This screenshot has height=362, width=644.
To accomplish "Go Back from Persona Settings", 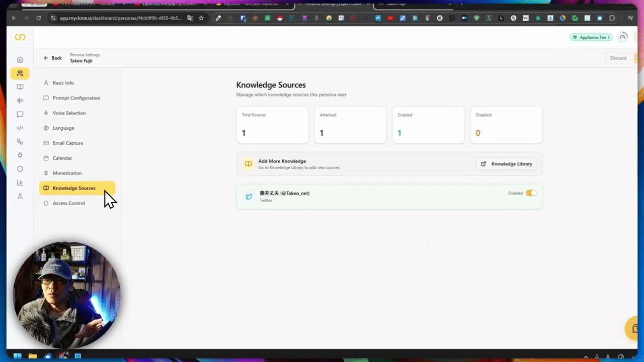I will pyautogui.click(x=53, y=58).
